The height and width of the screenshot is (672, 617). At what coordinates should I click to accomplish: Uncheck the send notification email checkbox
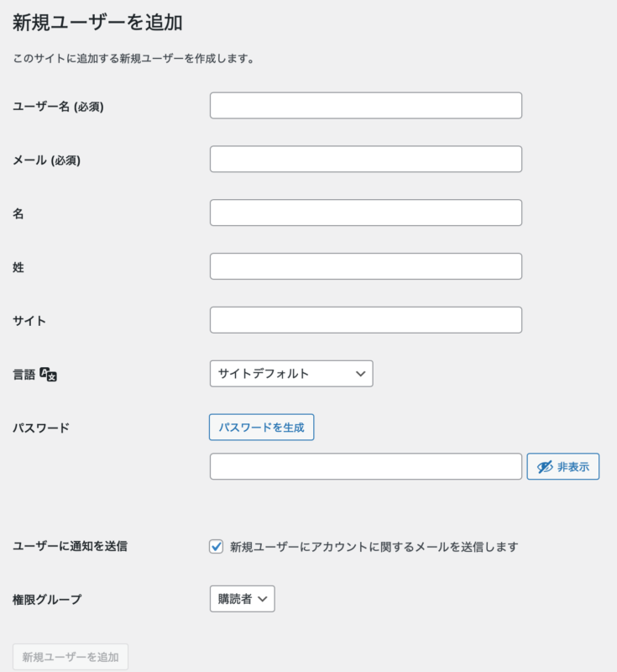pos(217,547)
